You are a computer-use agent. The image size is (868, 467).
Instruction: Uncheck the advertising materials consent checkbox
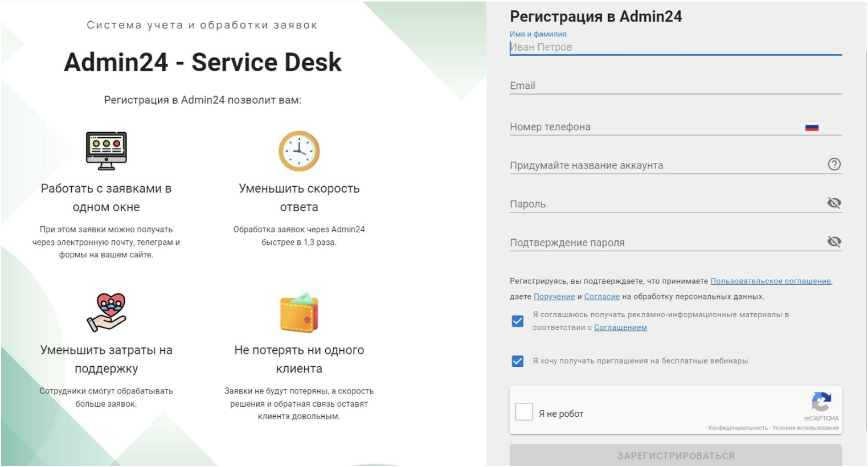[x=518, y=321]
